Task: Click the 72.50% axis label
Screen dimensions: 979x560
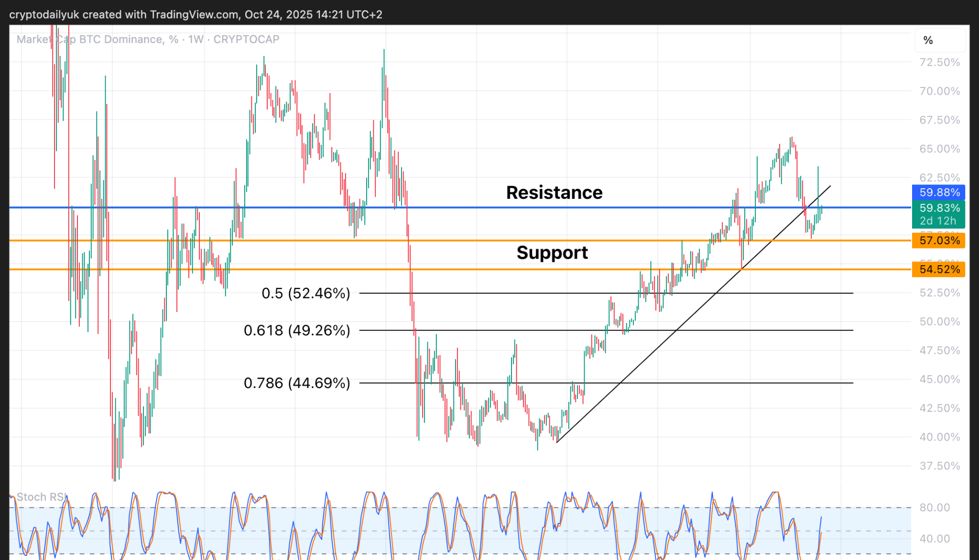Action: tap(939, 62)
